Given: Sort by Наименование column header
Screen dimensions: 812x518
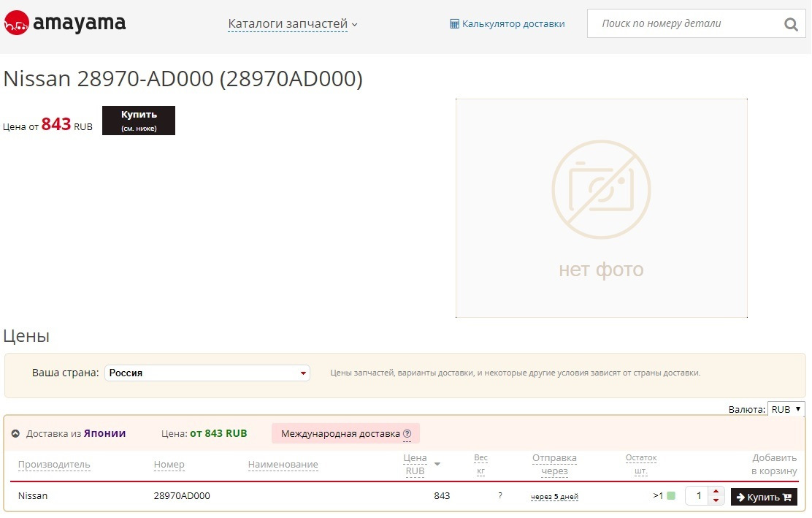Looking at the screenshot, I should pos(283,465).
